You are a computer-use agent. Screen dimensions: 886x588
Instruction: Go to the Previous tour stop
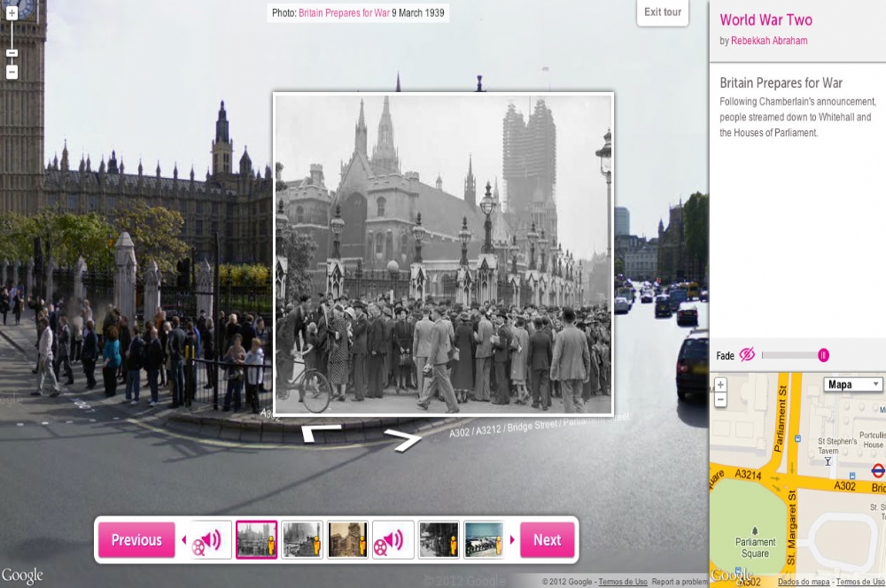(136, 540)
